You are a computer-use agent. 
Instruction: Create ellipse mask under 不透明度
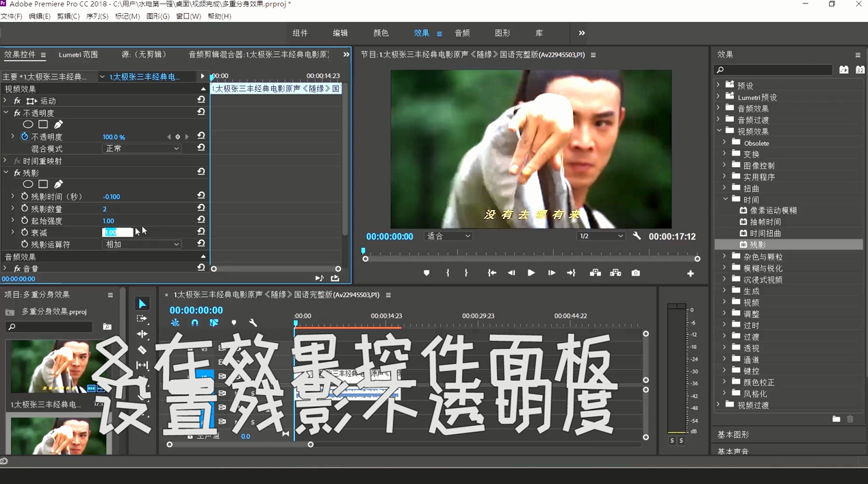(28, 125)
